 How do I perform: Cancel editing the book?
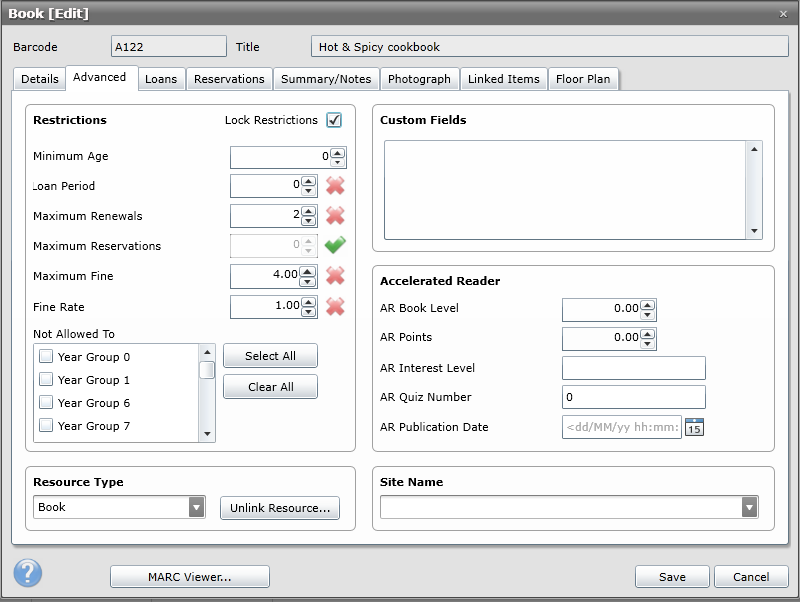tap(751, 576)
